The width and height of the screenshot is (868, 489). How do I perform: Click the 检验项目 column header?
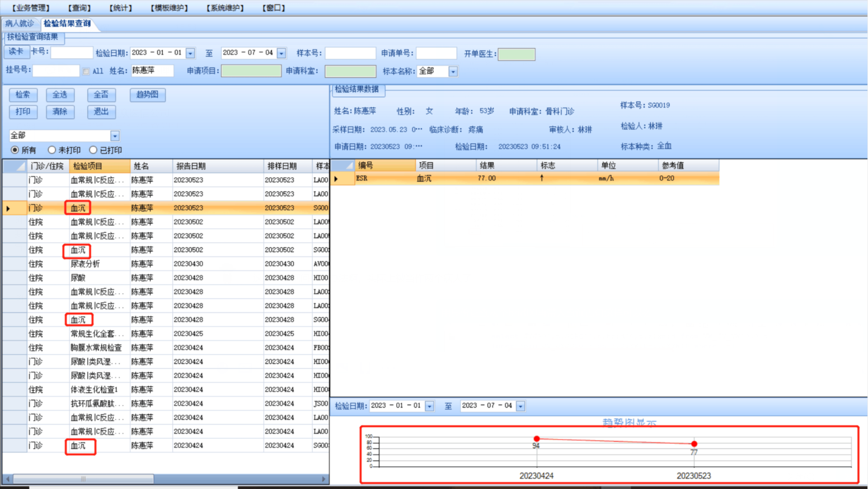[100, 166]
